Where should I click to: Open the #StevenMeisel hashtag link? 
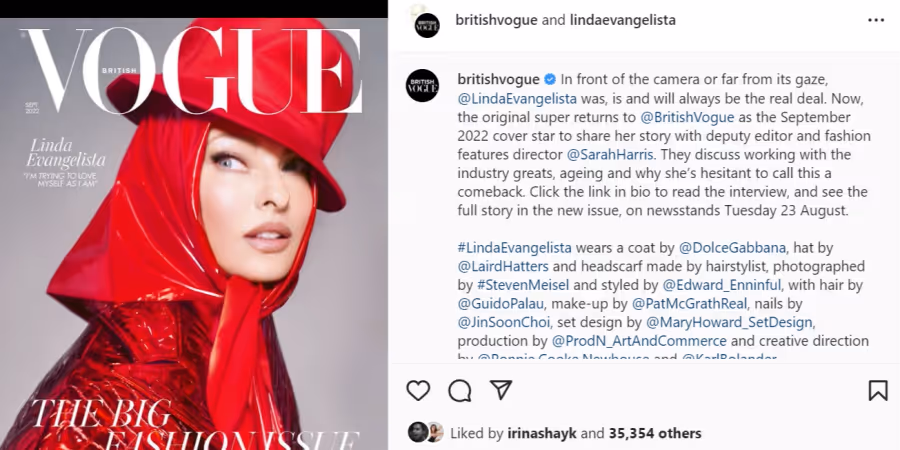[x=523, y=285]
